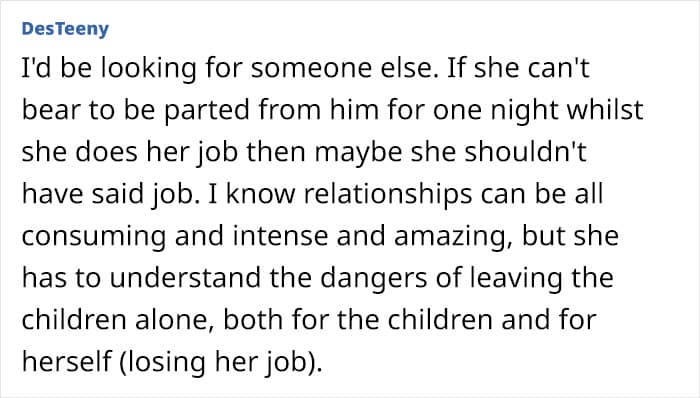The width and height of the screenshot is (700, 398).
Task: Click the word "understand" in the comment
Action: pyautogui.click(x=185, y=277)
